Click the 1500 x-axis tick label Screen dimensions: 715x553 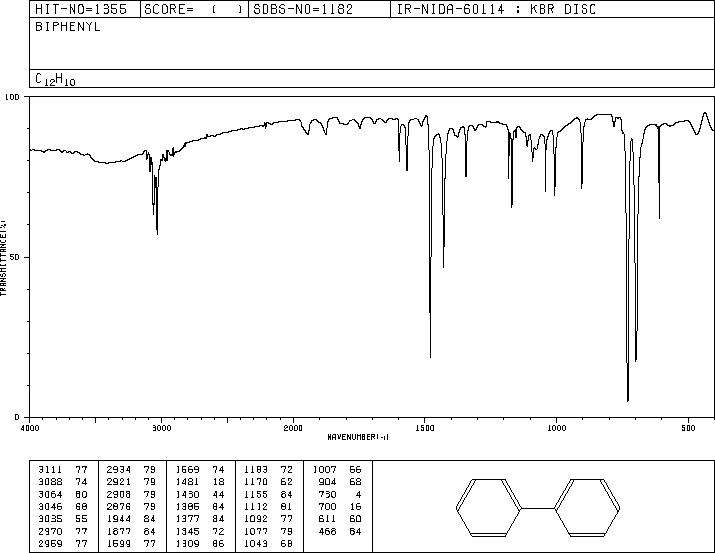tap(425, 428)
